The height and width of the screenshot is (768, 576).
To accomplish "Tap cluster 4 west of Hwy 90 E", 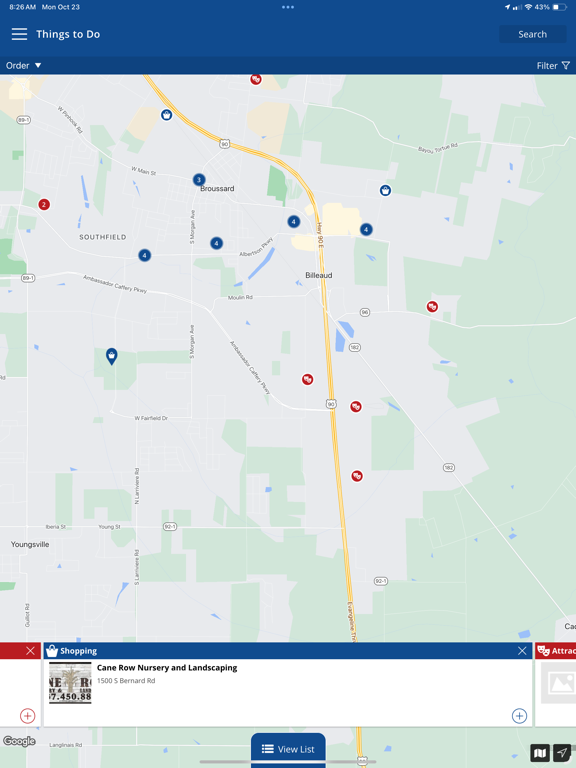I will [x=293, y=222].
